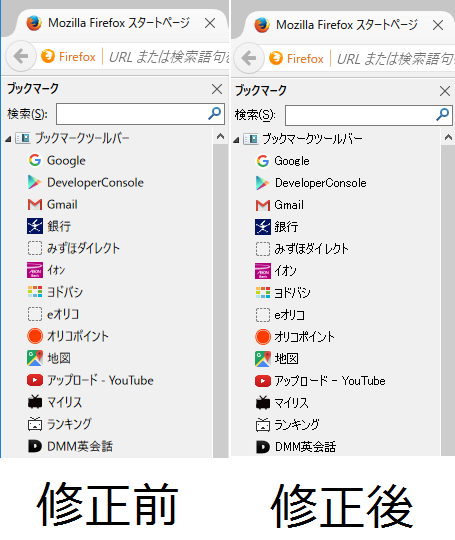Click 銀行 bookmark icon in right panel
This screenshot has width=455, height=540.
pos(263,227)
